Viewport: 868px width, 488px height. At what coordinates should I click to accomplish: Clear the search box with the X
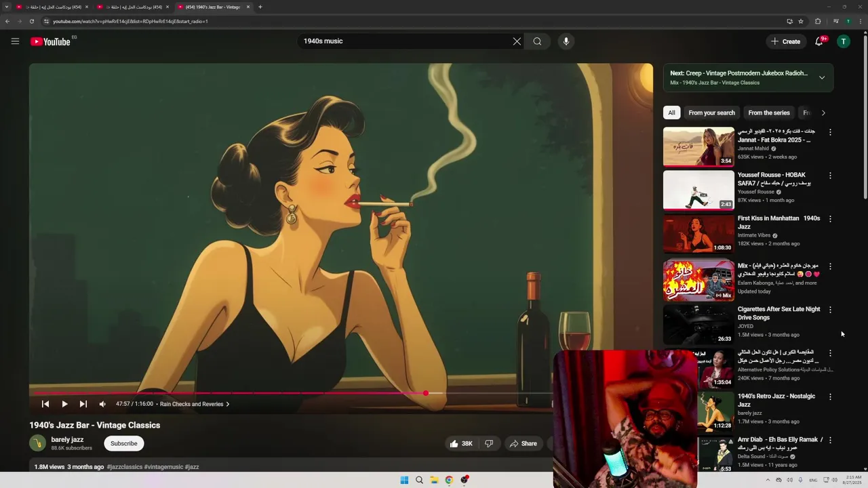(517, 41)
